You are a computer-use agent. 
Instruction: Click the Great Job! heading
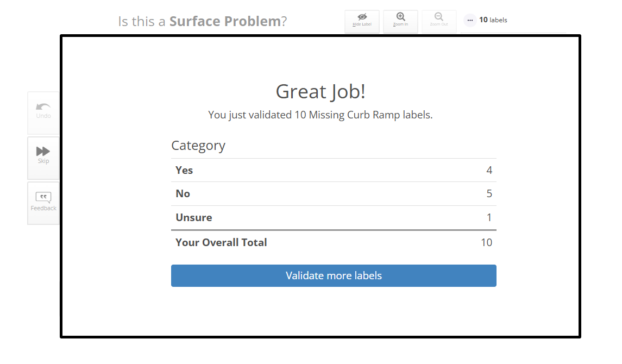coord(321,91)
